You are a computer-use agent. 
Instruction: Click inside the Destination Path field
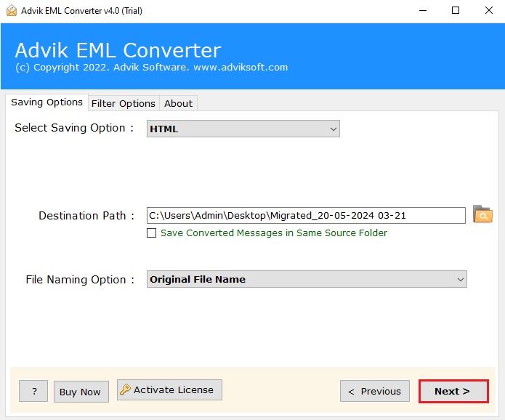(306, 216)
